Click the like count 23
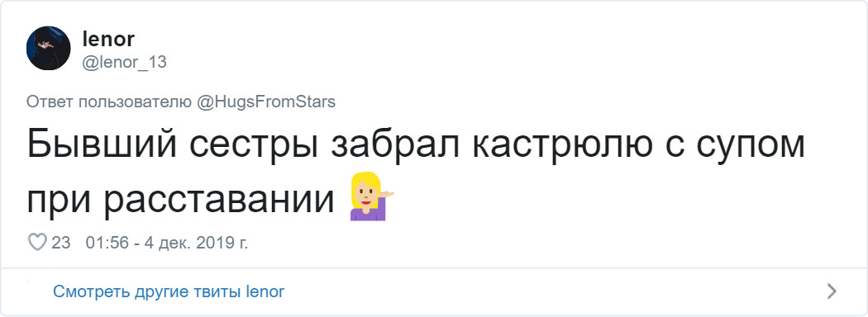 pos(61,243)
